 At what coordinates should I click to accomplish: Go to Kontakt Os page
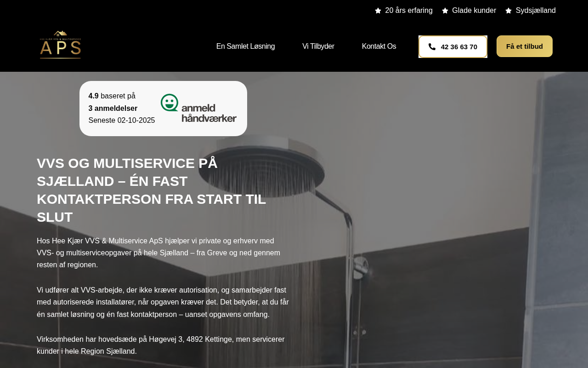[379, 46]
